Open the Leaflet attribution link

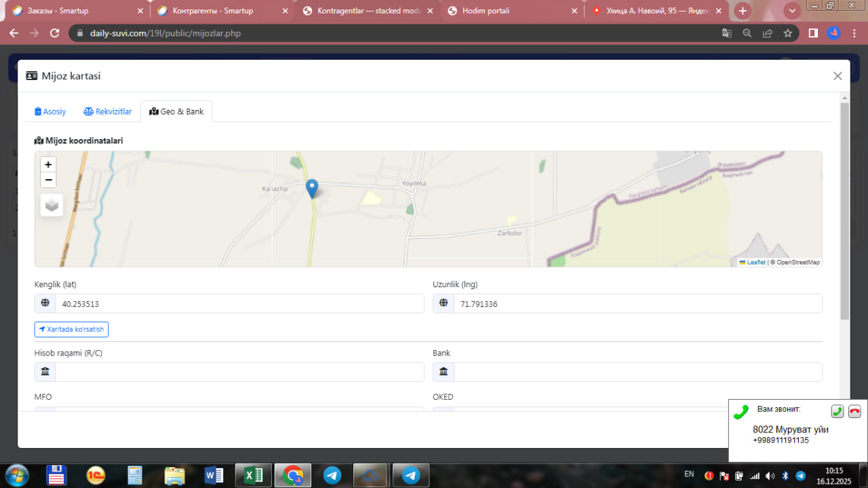pyautogui.click(x=755, y=262)
